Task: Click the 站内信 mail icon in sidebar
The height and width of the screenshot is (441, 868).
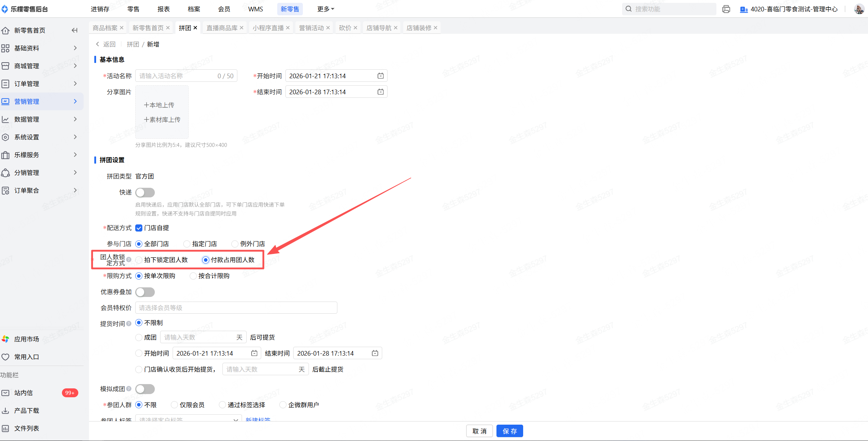Action: [x=6, y=393]
